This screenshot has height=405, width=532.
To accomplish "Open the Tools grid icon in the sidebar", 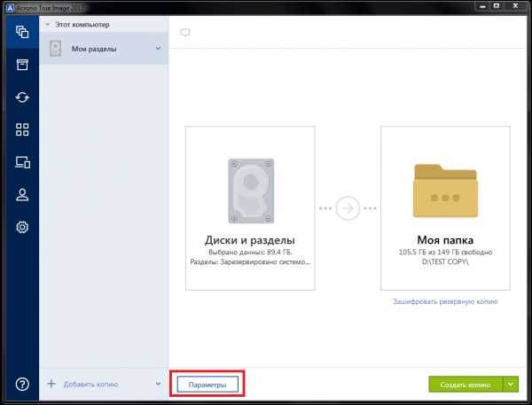I will click(21, 130).
